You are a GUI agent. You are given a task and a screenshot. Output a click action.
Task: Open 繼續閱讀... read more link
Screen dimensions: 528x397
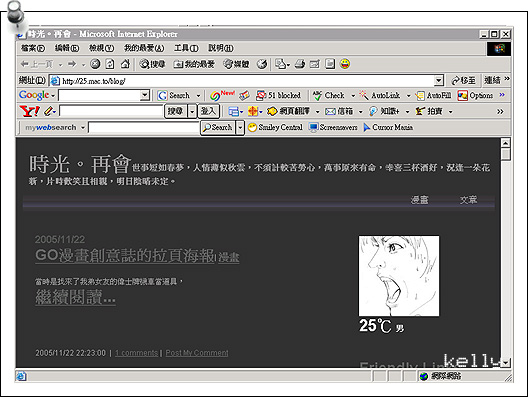[x=75, y=297]
